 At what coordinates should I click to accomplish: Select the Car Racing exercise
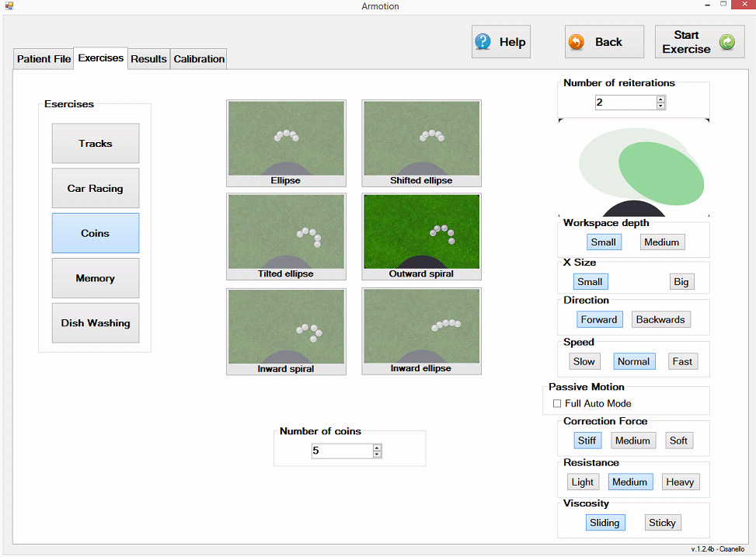(96, 188)
